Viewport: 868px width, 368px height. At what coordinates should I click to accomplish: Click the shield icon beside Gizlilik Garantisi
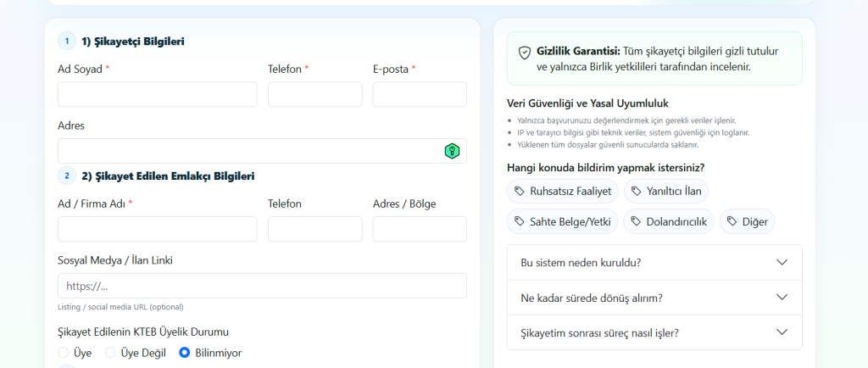click(525, 52)
